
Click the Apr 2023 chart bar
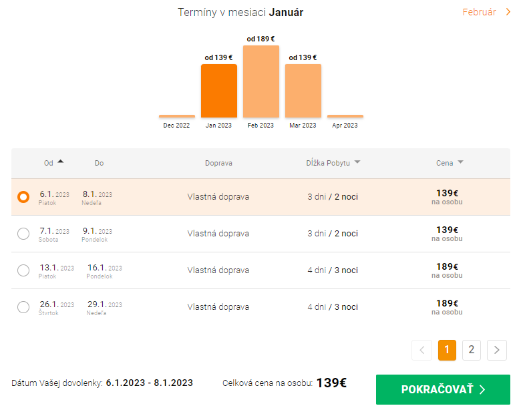click(x=345, y=116)
